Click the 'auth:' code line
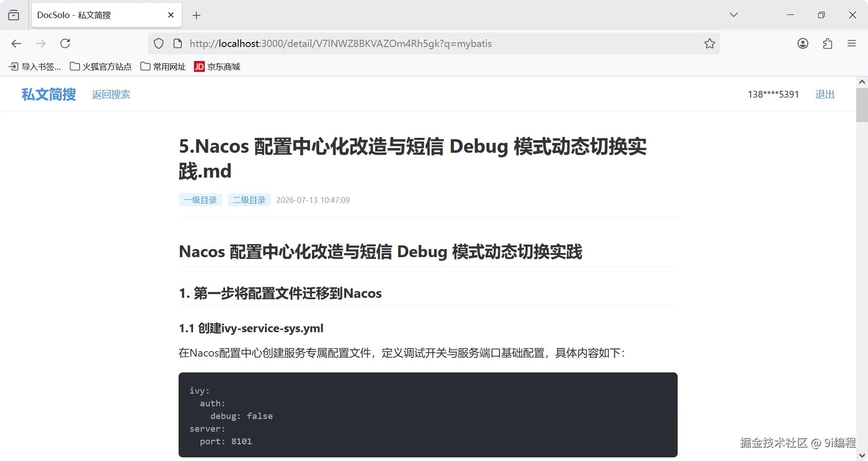This screenshot has width=868, height=461. (x=212, y=403)
